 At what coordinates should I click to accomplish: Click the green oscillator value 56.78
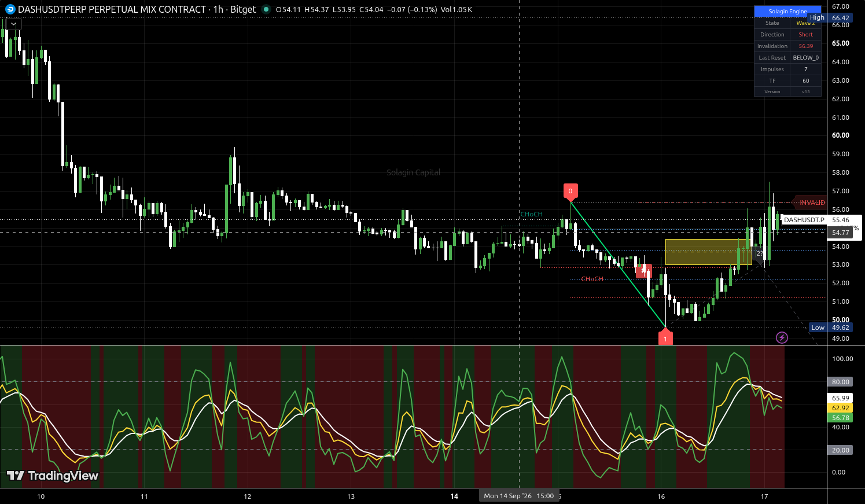[840, 418]
